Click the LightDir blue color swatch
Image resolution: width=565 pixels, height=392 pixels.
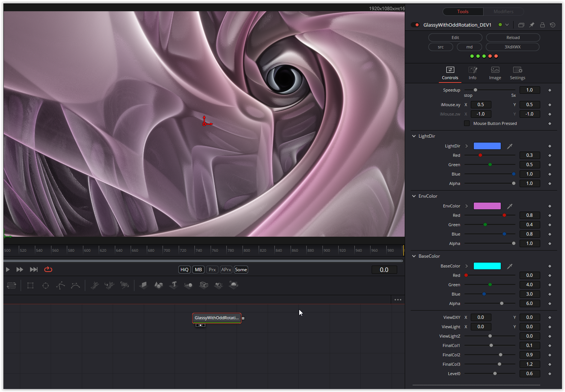click(487, 146)
